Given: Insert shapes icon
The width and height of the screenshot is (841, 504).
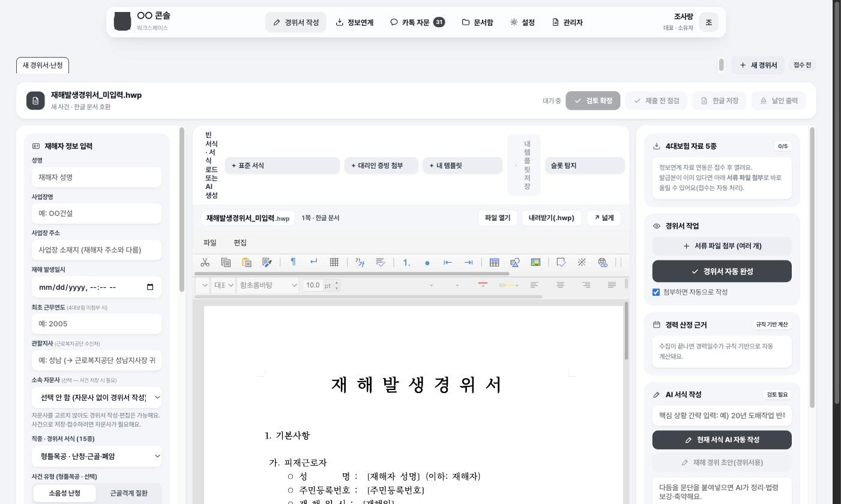Looking at the screenshot, I should click(x=514, y=262).
